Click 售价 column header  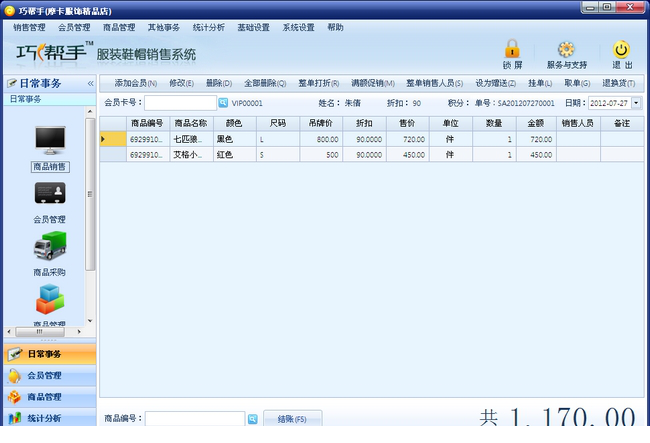(407, 123)
